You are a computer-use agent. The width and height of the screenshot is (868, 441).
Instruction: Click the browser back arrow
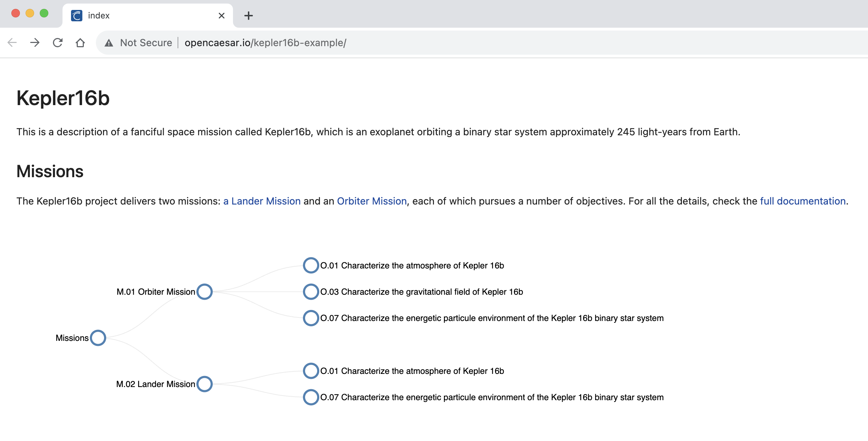click(x=12, y=43)
